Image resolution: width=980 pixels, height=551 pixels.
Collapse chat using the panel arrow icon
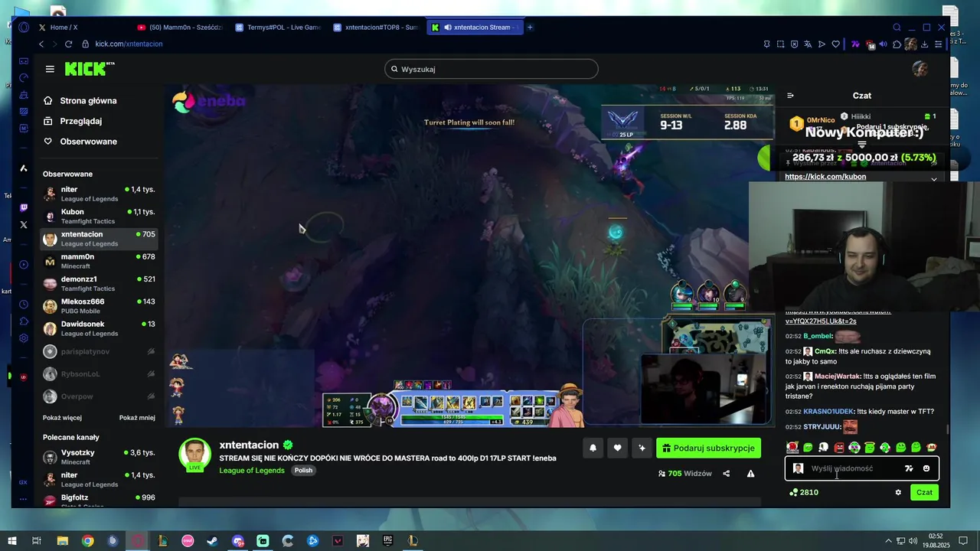tap(790, 96)
